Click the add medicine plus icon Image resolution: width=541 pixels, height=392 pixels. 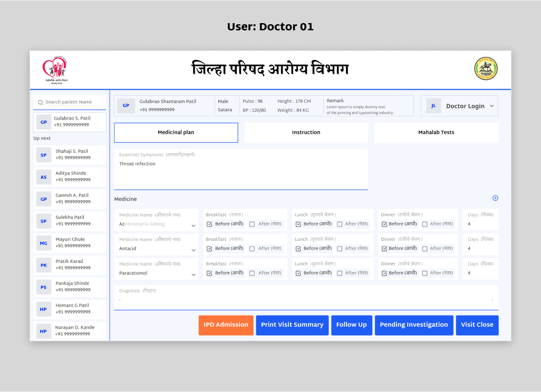point(495,198)
